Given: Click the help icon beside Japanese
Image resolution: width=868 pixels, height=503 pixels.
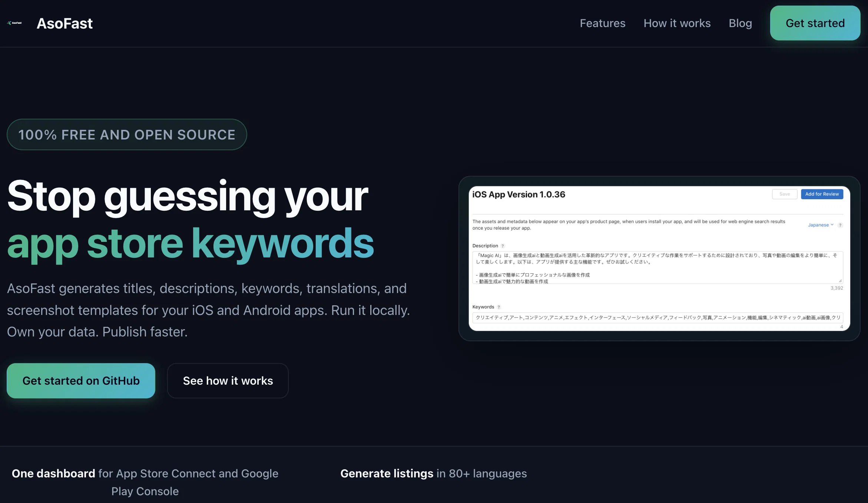Looking at the screenshot, I should [840, 225].
